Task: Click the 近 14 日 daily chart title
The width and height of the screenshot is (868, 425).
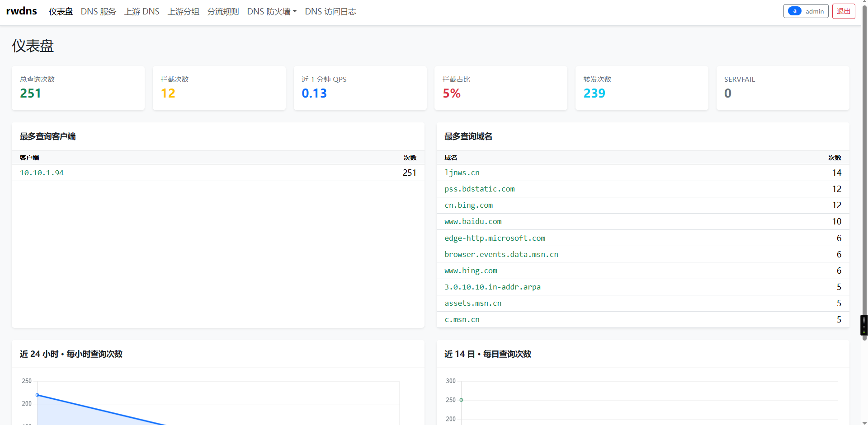Action: (488, 354)
